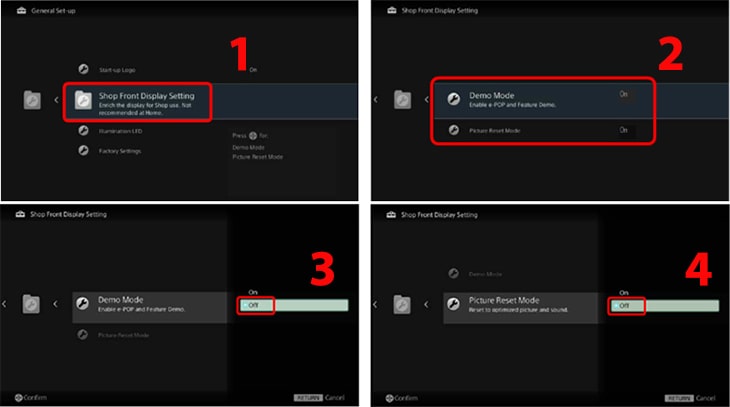Click the grey settings folder icon in screen 1

(32, 100)
